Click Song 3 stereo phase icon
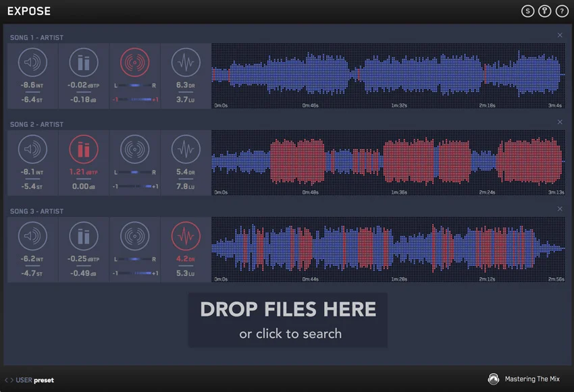The image size is (574, 392). pos(134,236)
